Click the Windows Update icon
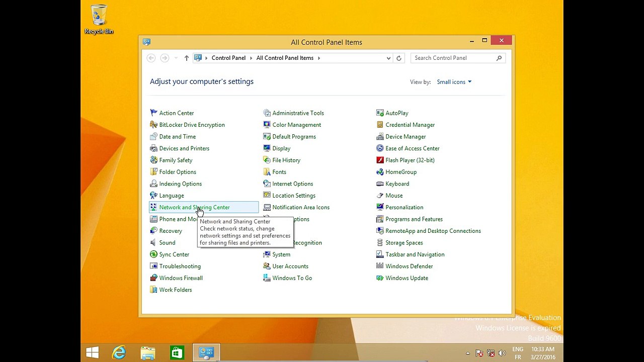Viewport: 644px width, 362px height. [380, 278]
